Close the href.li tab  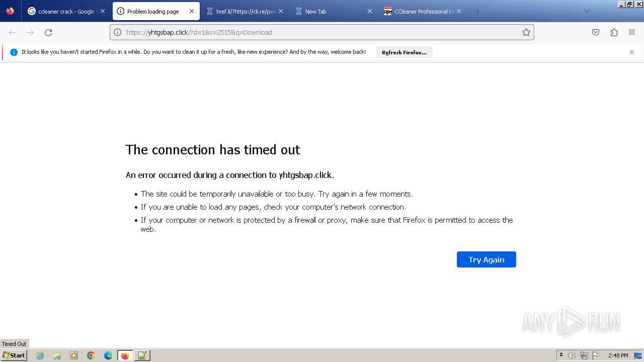[x=281, y=11]
